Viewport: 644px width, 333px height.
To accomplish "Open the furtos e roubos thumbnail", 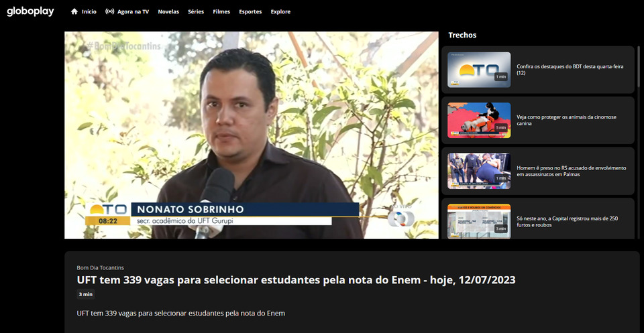I will coord(479,222).
